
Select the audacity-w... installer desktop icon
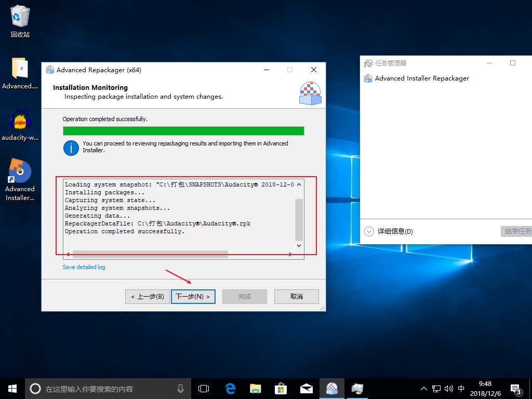pos(20,125)
